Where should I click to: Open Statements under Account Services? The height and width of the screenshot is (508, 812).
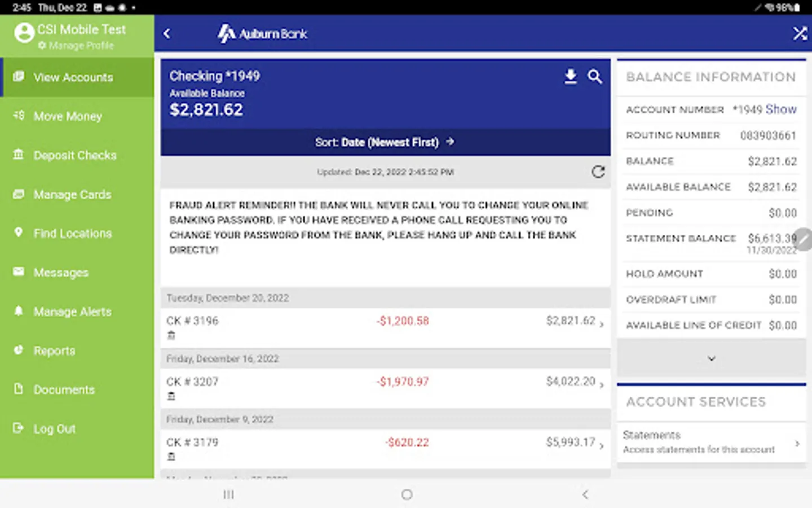click(x=711, y=442)
